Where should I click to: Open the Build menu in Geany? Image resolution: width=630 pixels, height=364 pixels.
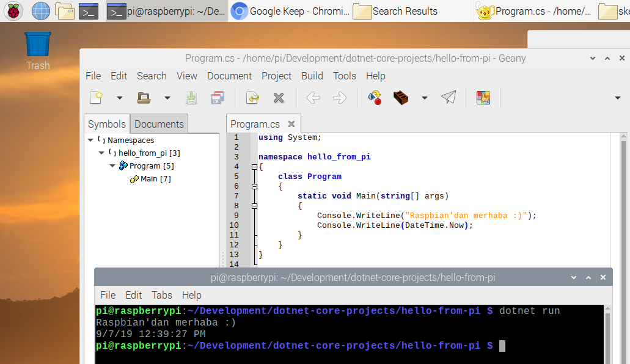(x=312, y=76)
